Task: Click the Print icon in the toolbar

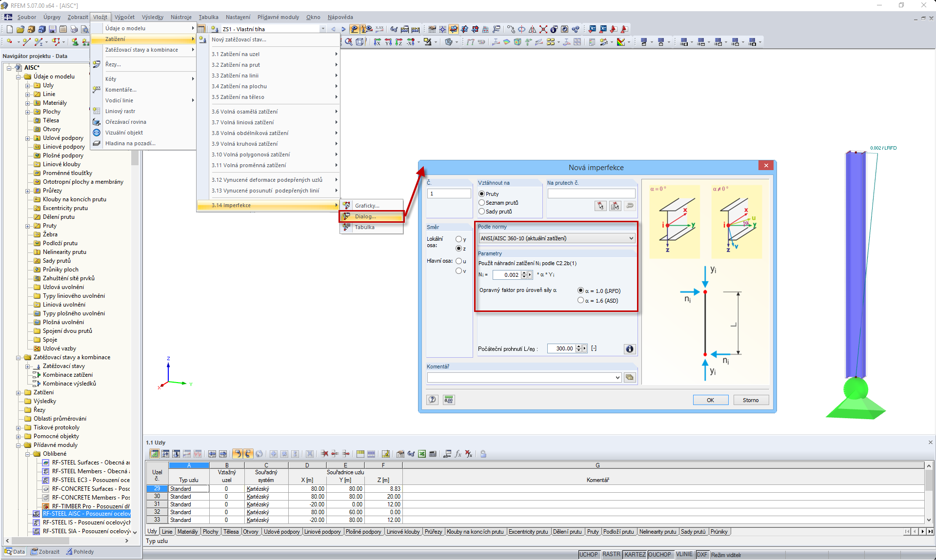Action: click(x=74, y=29)
